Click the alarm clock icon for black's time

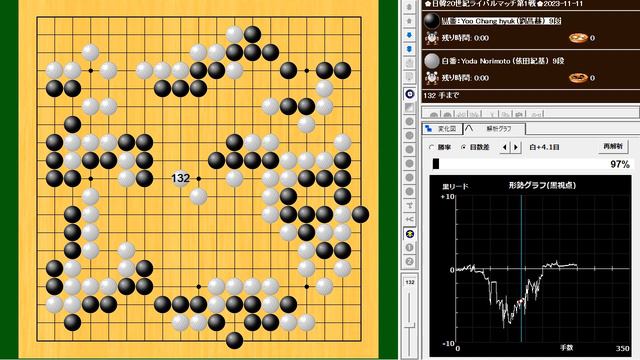431,38
